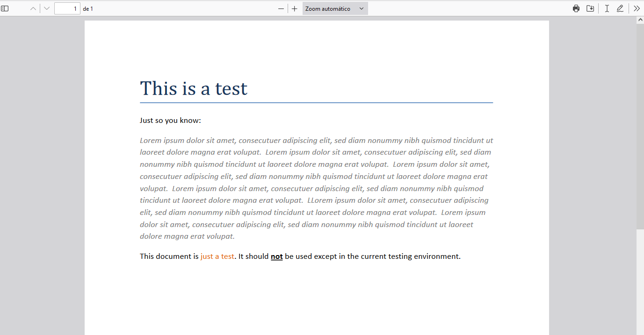The height and width of the screenshot is (335, 644).
Task: Click the vertical scrollbar thumb
Action: [640, 126]
